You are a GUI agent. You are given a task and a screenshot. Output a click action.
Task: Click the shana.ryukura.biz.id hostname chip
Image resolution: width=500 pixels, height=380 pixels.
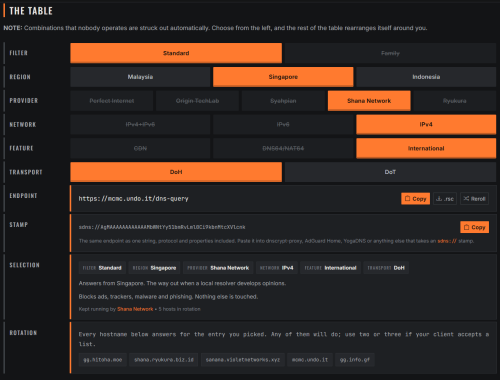click(x=164, y=360)
